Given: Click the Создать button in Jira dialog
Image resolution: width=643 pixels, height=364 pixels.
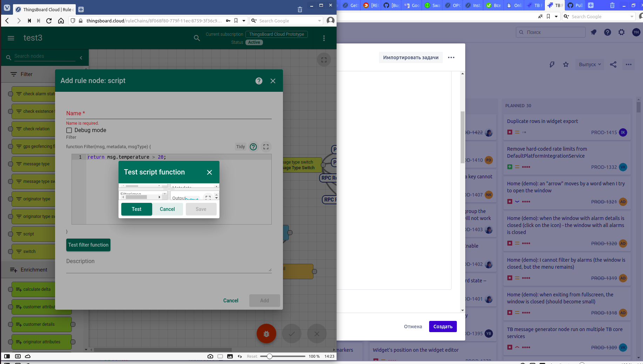Looking at the screenshot, I should pos(443,327).
